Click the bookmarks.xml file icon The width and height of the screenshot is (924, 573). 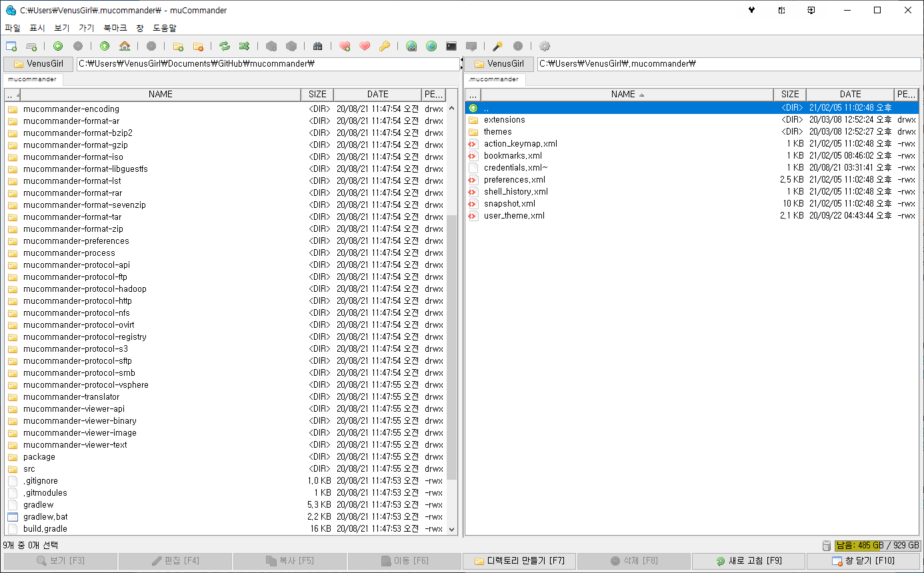click(473, 156)
